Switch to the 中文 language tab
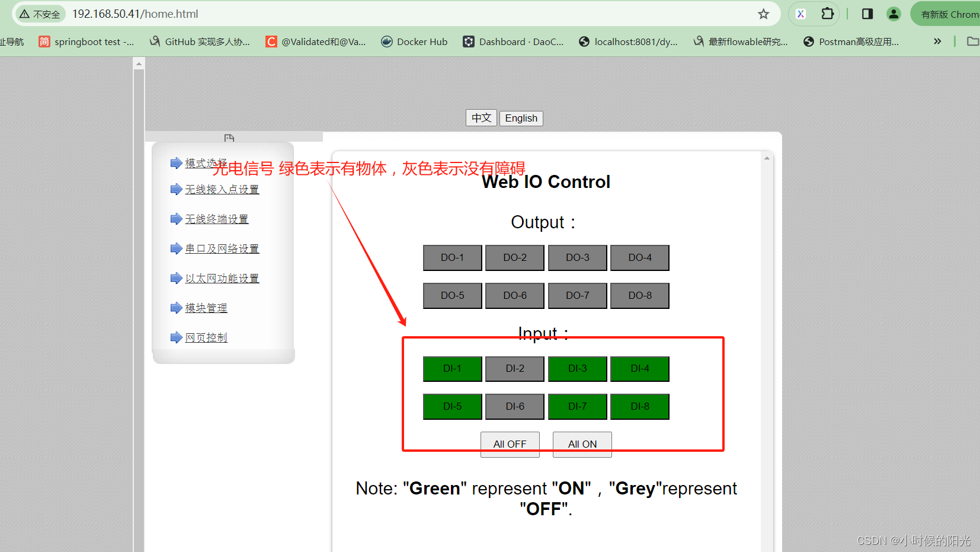This screenshot has width=980, height=552. [x=481, y=118]
